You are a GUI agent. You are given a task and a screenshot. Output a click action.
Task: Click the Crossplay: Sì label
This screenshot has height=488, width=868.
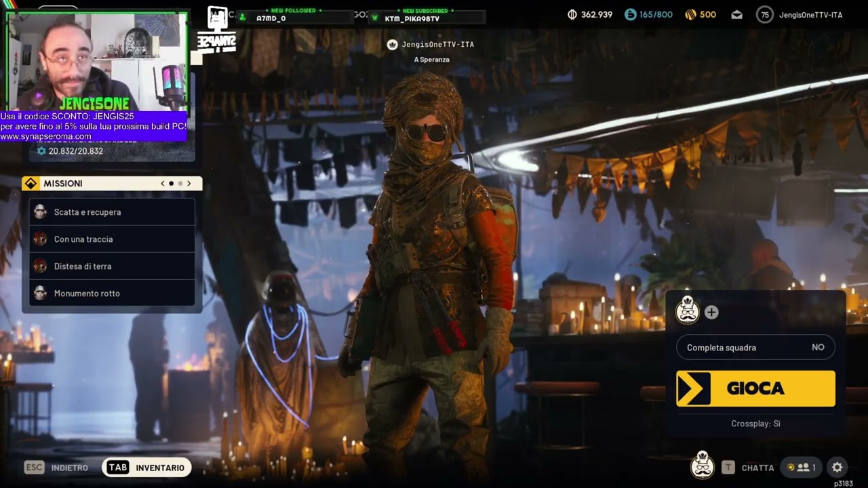(x=755, y=424)
